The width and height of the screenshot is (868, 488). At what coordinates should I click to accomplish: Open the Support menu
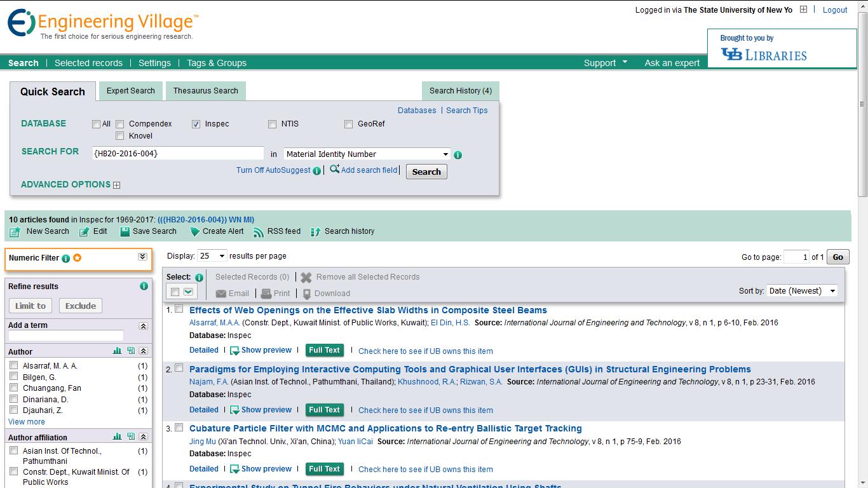point(605,63)
